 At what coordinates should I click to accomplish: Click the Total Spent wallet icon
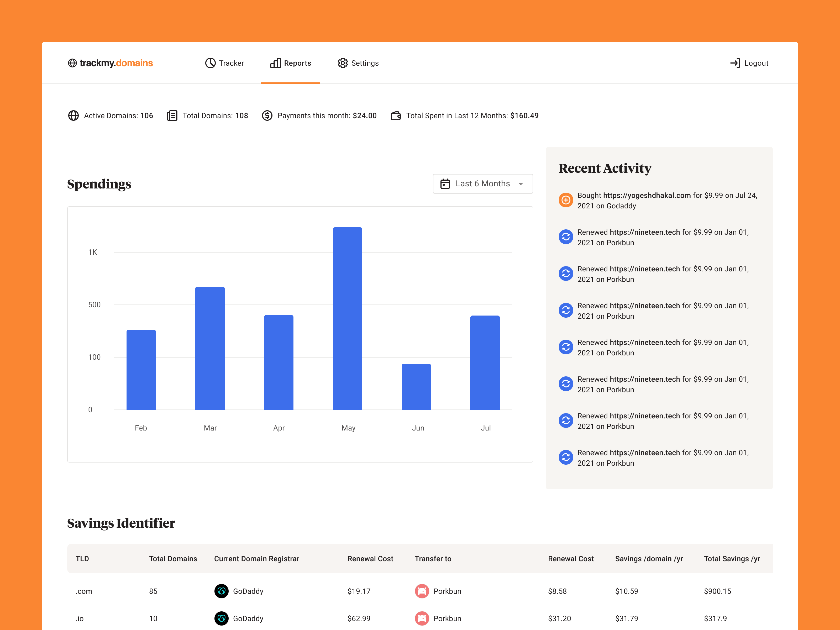[x=396, y=115]
